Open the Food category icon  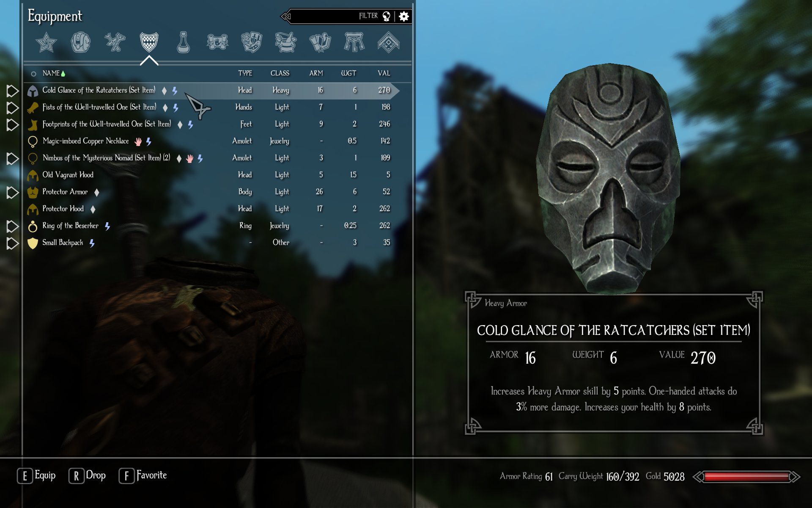[252, 42]
